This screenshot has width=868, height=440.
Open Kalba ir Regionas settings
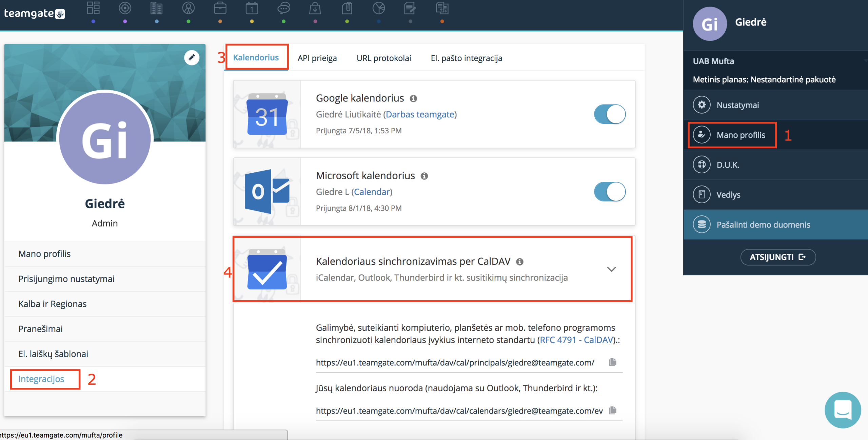105,304
